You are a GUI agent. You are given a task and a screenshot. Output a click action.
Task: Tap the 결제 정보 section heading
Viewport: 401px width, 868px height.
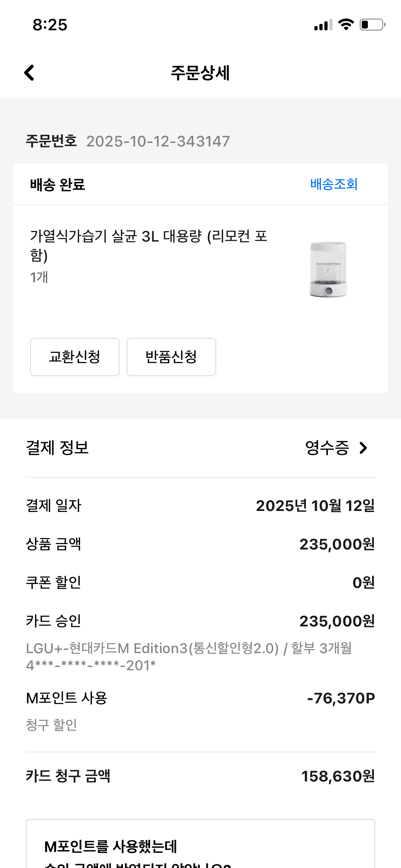[57, 448]
